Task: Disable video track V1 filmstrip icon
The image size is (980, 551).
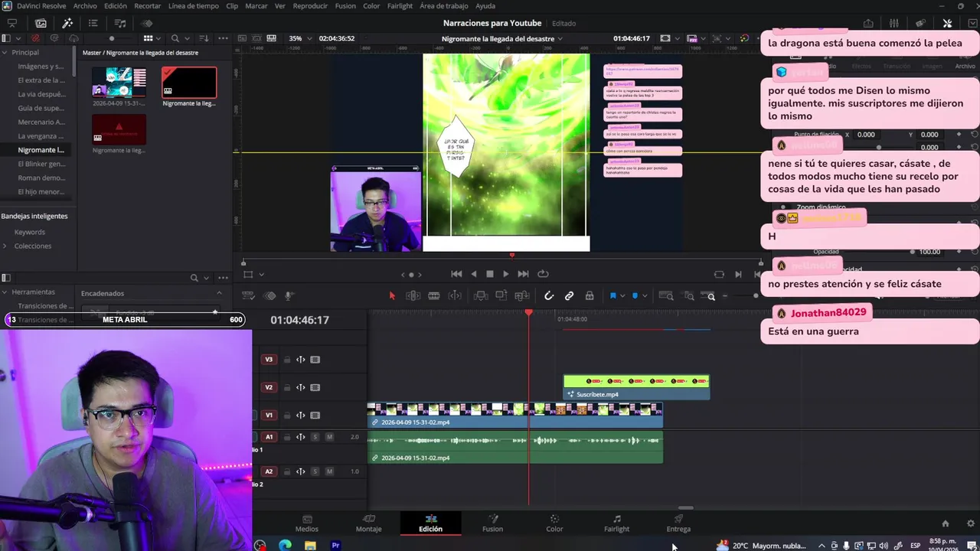Action: tap(315, 416)
